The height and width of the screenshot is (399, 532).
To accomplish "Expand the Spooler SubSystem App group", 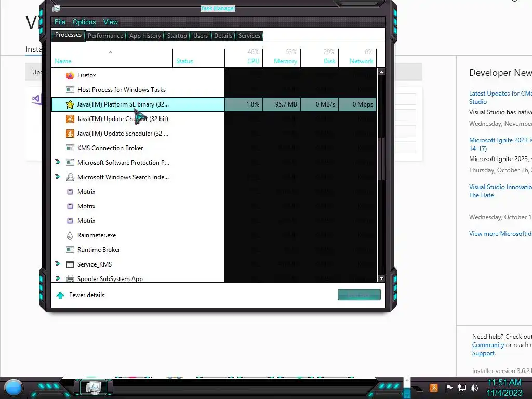I will (x=58, y=278).
